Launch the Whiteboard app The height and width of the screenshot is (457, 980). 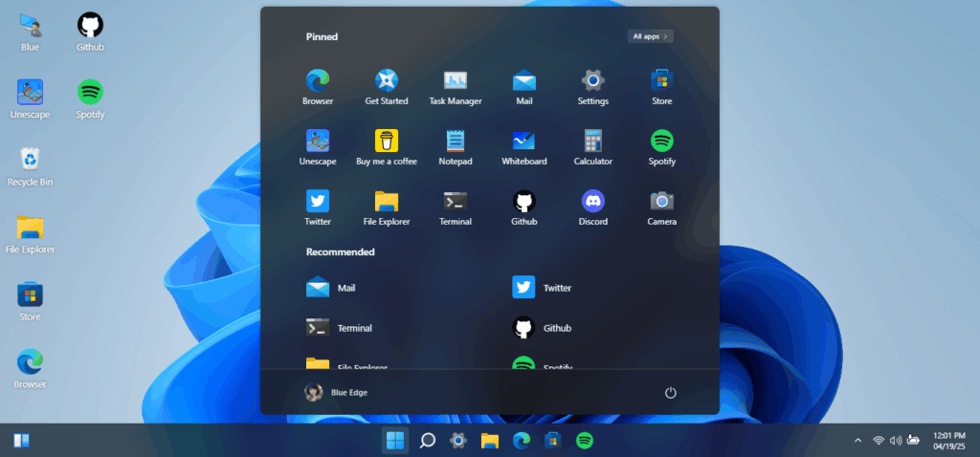point(523,148)
